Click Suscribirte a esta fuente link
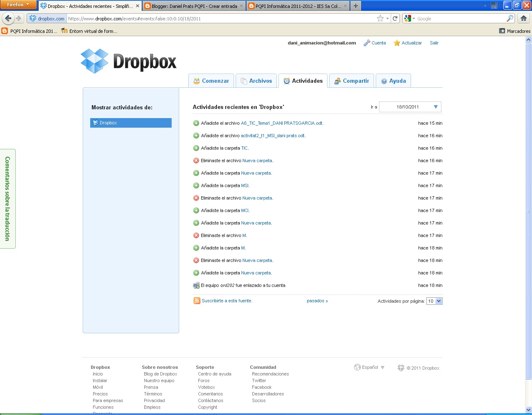532x415 pixels. point(227,301)
